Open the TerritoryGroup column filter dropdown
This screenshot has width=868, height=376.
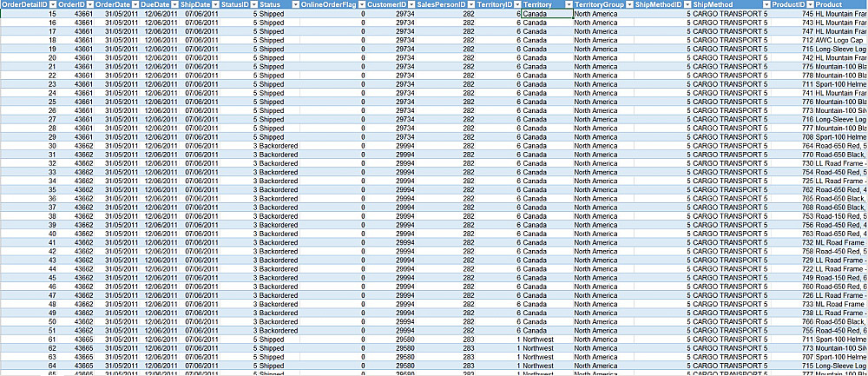[x=630, y=3]
